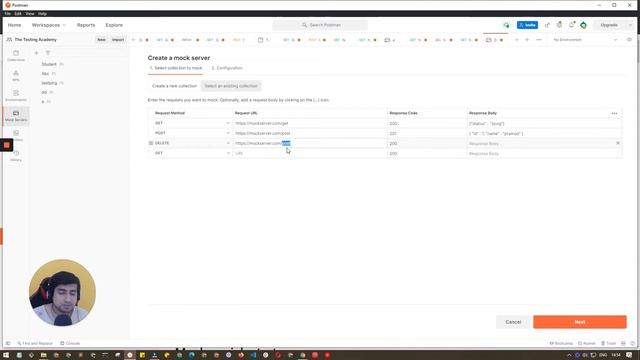Toggle the sidebar using bottom-left icon

[x=8, y=343]
